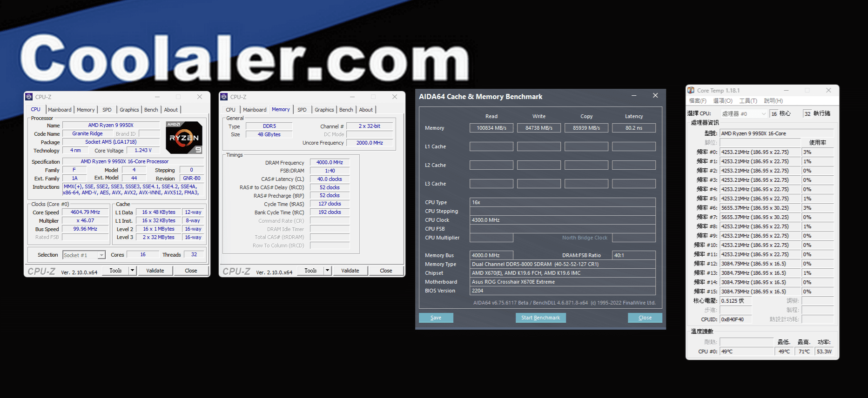Open Bench tab in second CPU-Z window
Screen dimensions: 868x398
[x=346, y=110]
